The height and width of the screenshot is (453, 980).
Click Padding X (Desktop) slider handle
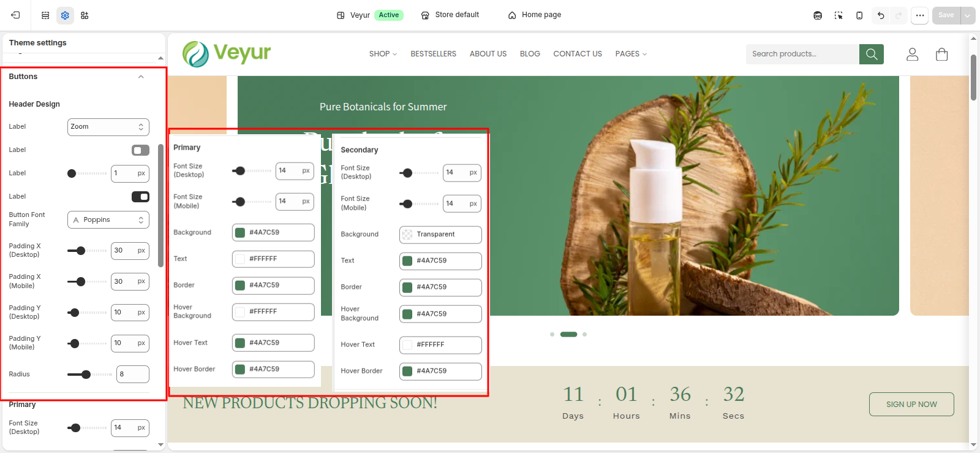[x=81, y=251]
